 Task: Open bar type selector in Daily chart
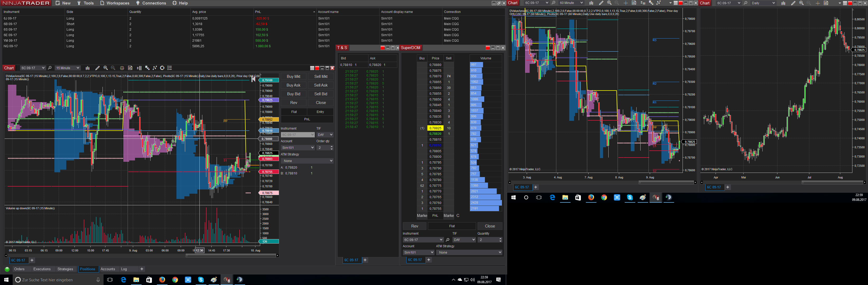click(783, 3)
